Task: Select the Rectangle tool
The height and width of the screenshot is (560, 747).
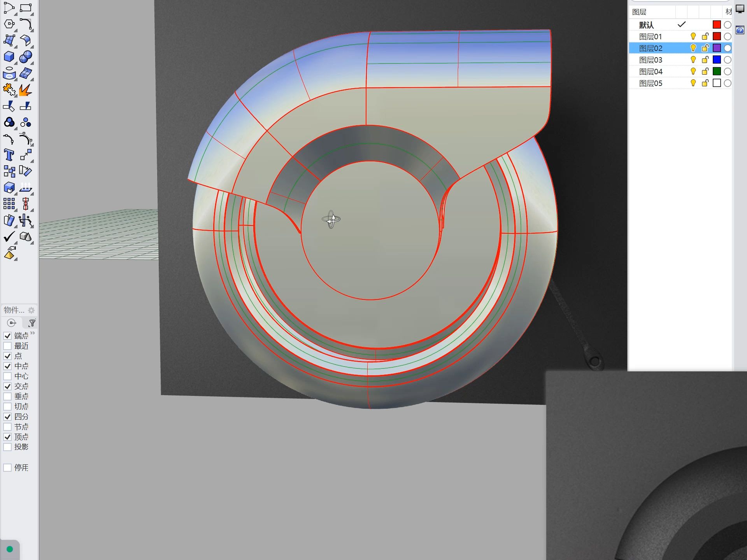Action: [26, 7]
